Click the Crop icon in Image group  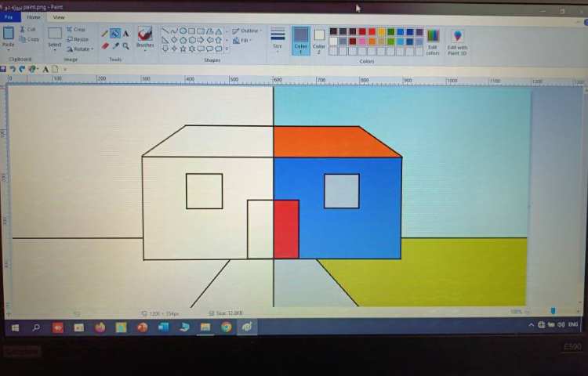click(x=76, y=30)
